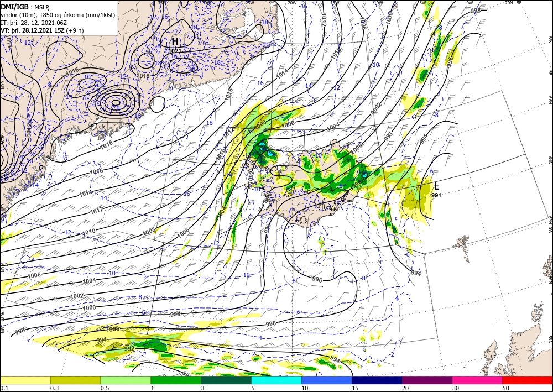Viewport: 553px width, 392px height.
Task: Click the 'DMI/IGB : MSLP,' title text
Action: (x=25, y=7)
